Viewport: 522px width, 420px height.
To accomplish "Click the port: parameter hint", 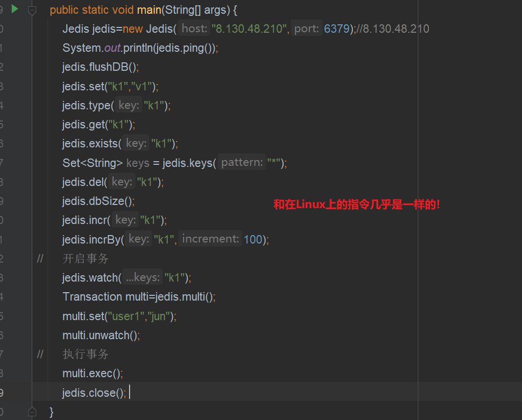I will coord(307,29).
